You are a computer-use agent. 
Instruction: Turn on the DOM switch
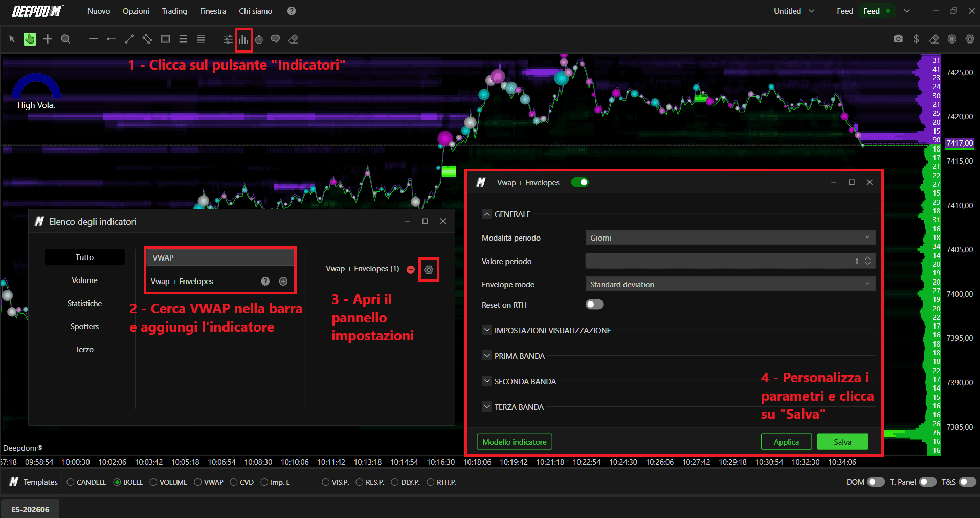(x=876, y=482)
